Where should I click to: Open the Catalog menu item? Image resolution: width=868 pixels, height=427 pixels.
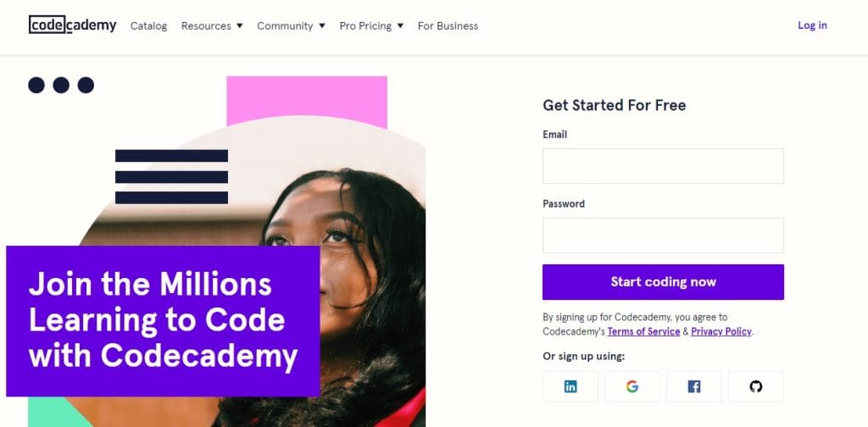[148, 26]
